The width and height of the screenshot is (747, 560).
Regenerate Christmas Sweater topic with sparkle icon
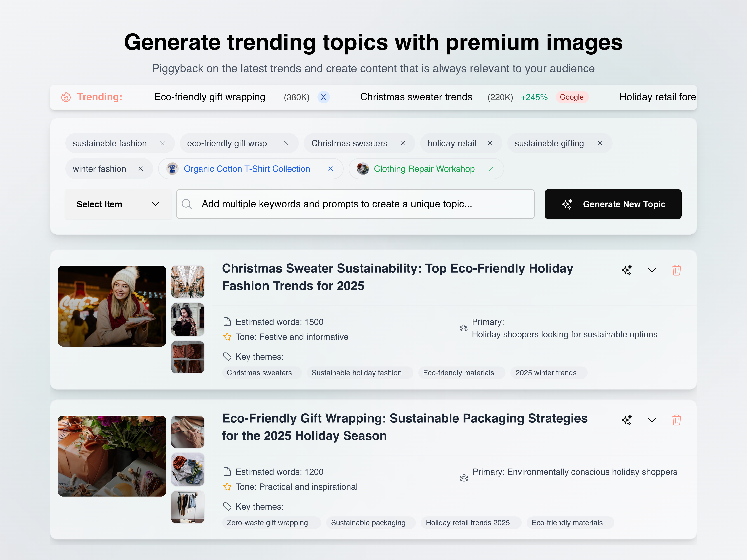626,270
